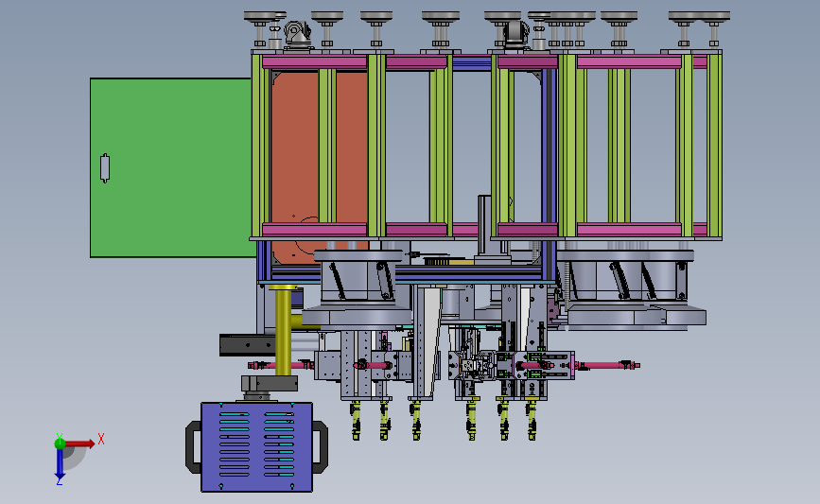Screen dimensions: 820x504
Task: Select the black rail beside the yellow pipe
Action: [x=247, y=345]
